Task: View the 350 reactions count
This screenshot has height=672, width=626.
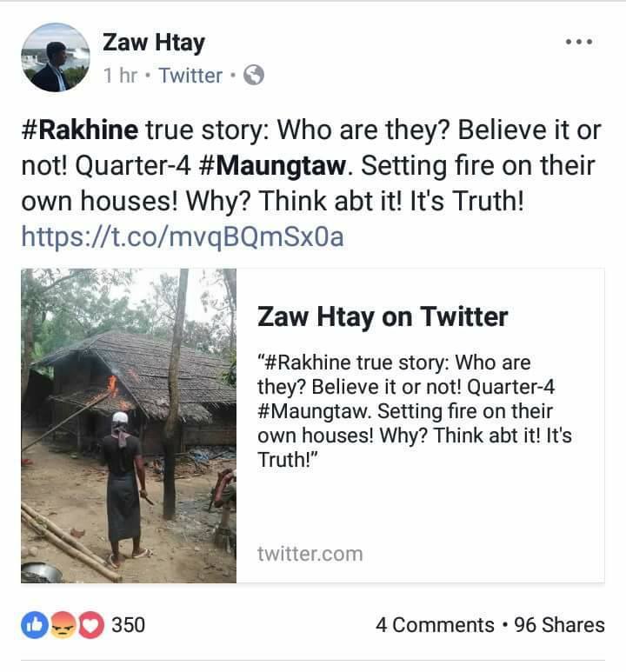Action: 128,625
